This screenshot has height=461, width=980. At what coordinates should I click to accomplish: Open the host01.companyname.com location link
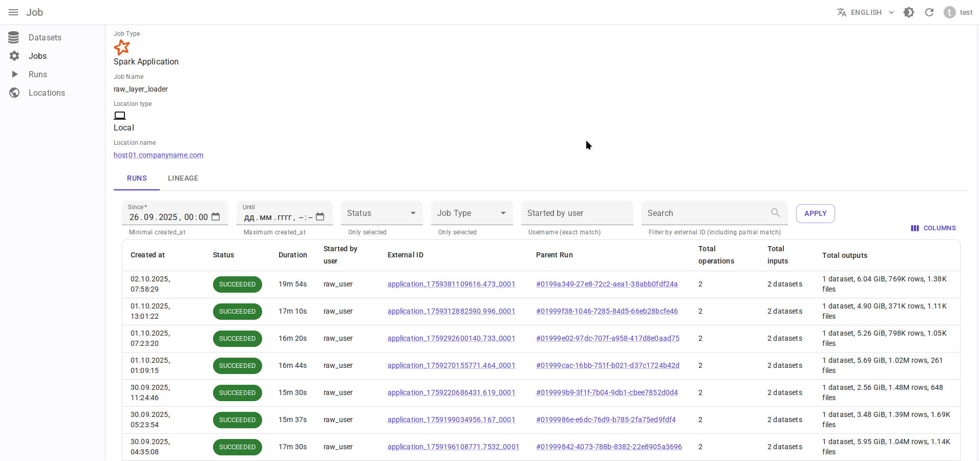click(158, 155)
